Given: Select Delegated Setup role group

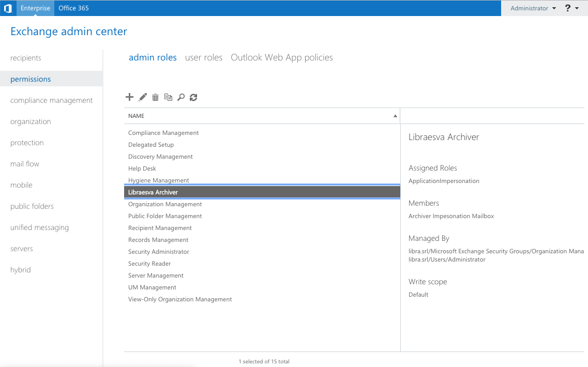Looking at the screenshot, I should [x=262, y=145].
